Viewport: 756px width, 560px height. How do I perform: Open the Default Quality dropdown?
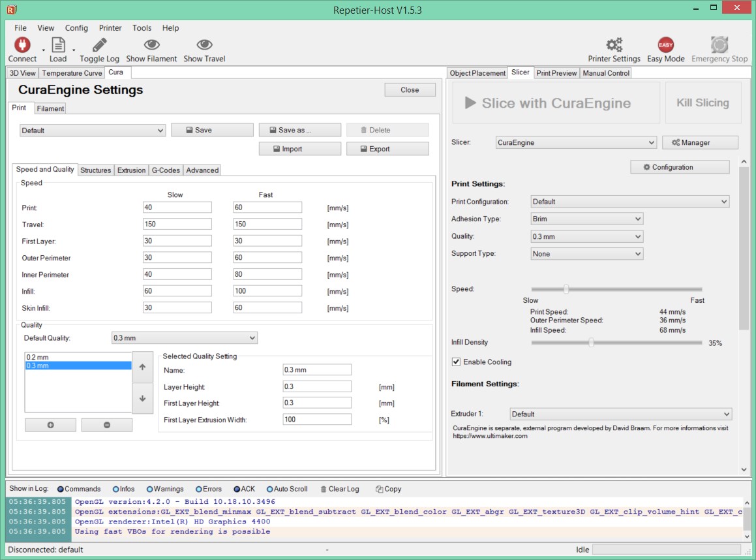[184, 338]
